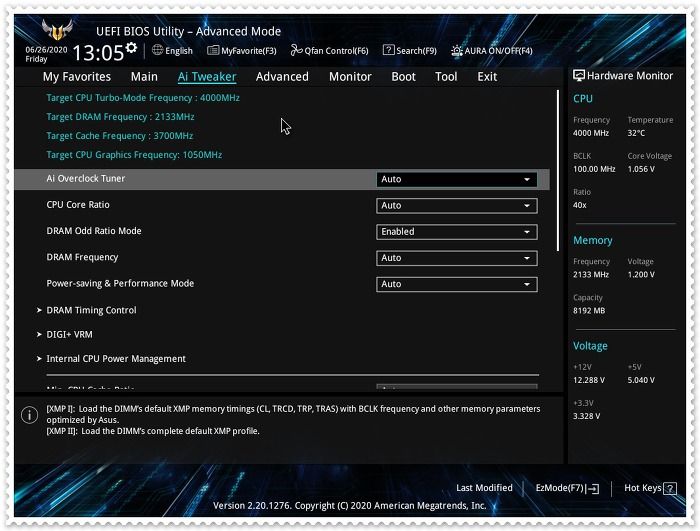The width and height of the screenshot is (700, 531).
Task: Click the Voltage heading in Hardware Monitor
Action: 590,346
